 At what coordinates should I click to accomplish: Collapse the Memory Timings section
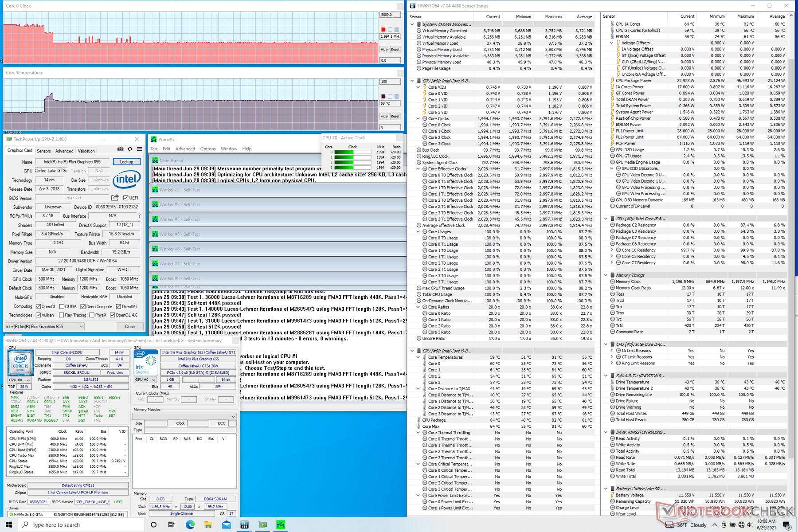coord(606,275)
